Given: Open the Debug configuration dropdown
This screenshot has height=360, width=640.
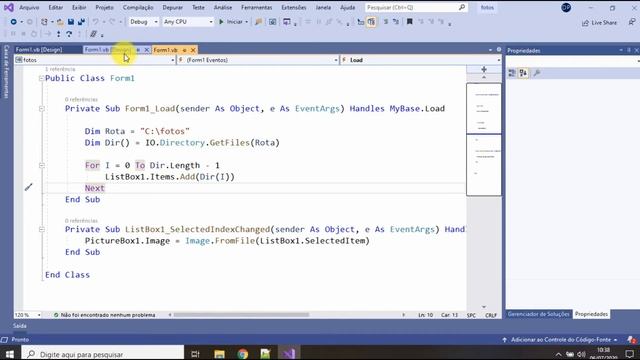Looking at the screenshot, I should coord(143,22).
